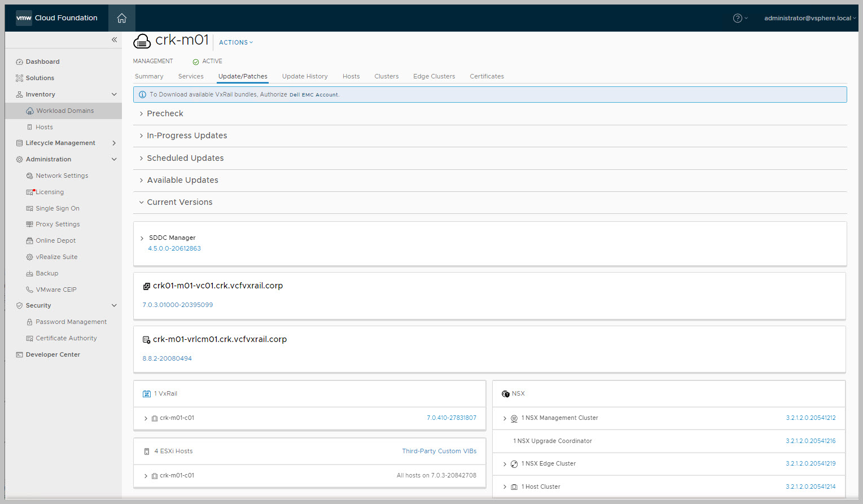Open Backup in Administration section
This screenshot has width=863, height=504.
47,273
